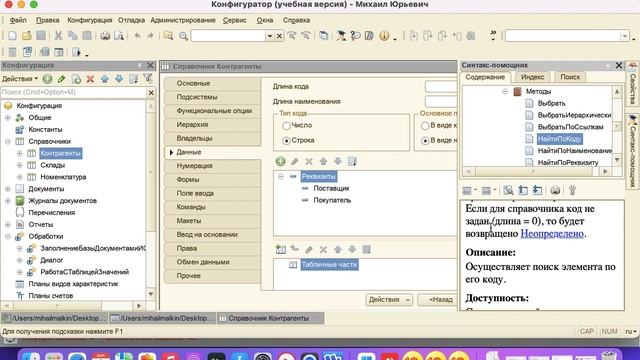Click the Copy object icon in Конфигурация panel
This screenshot has width=640, height=360.
(x=76, y=79)
